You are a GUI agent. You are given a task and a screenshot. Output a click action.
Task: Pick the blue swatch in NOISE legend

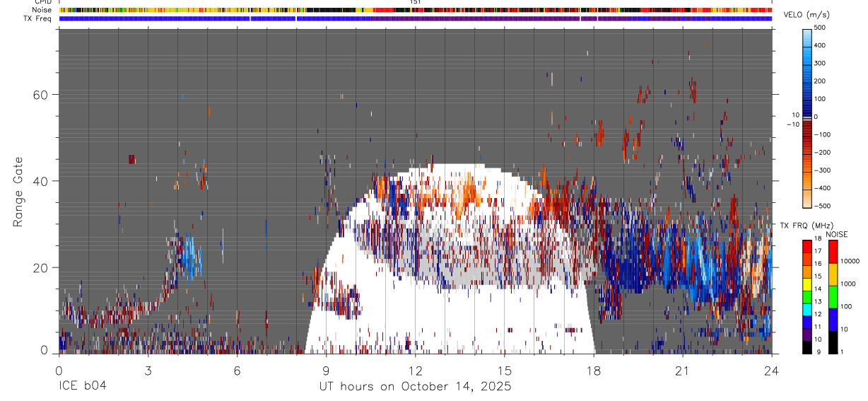click(832, 320)
